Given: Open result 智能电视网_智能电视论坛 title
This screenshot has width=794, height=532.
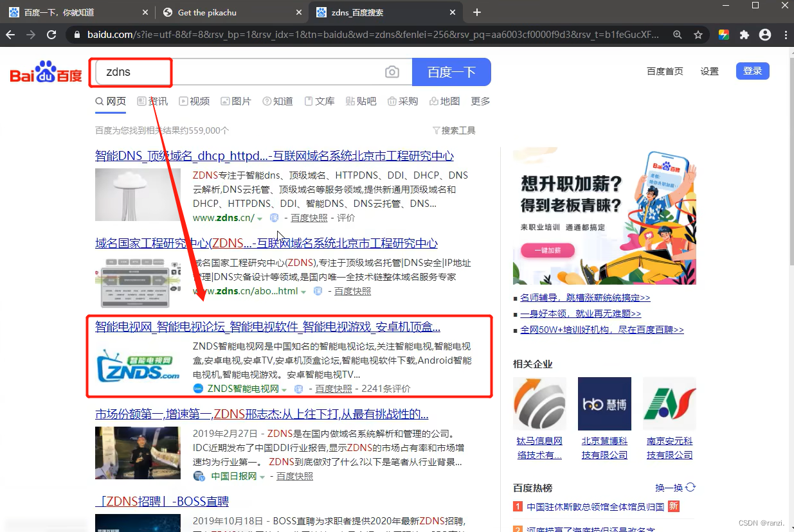Looking at the screenshot, I should [x=267, y=326].
